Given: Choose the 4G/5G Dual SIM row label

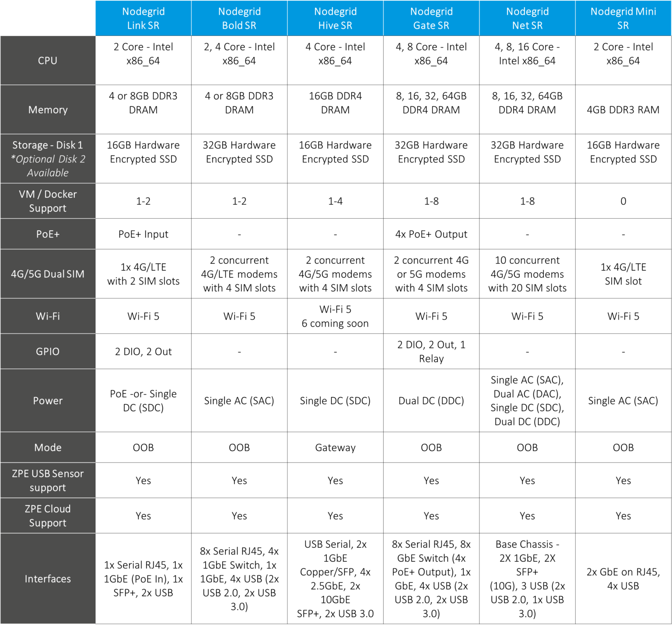Looking at the screenshot, I should pos(48,274).
